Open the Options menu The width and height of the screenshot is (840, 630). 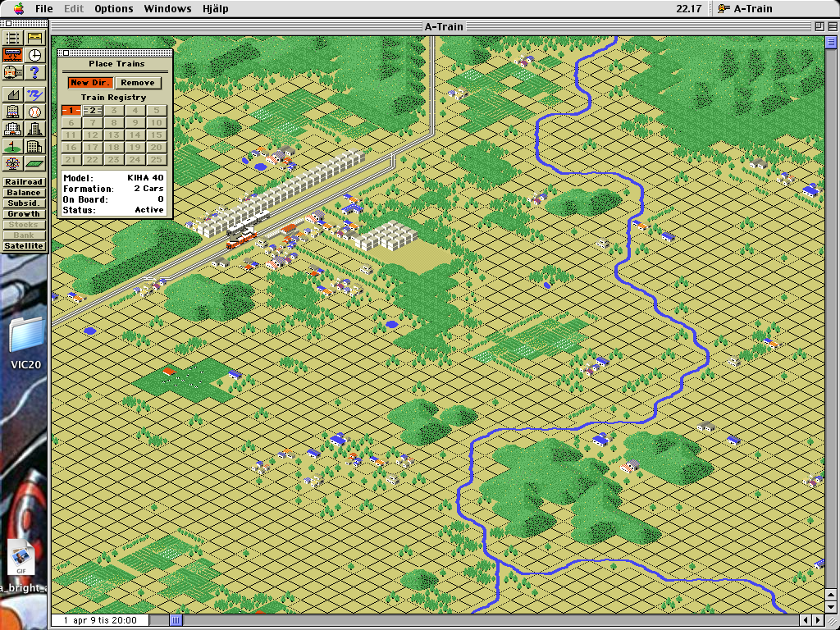[113, 9]
